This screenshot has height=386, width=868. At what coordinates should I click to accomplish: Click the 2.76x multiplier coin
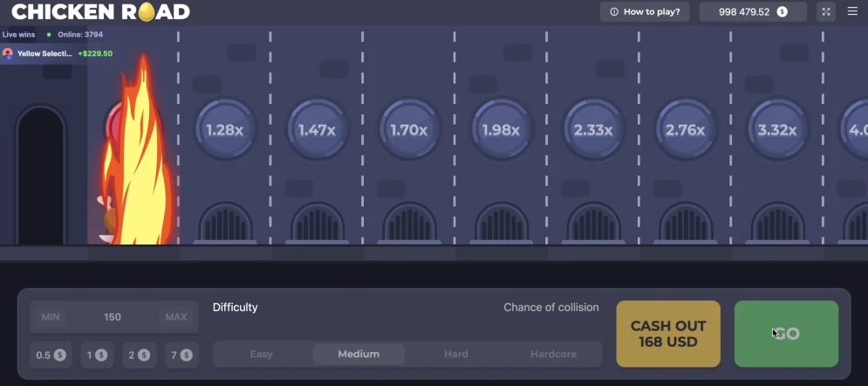click(686, 129)
